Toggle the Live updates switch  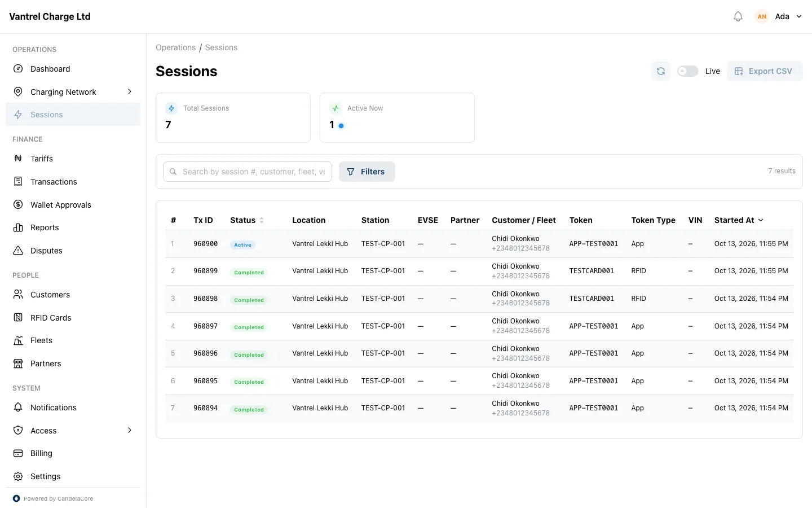687,71
